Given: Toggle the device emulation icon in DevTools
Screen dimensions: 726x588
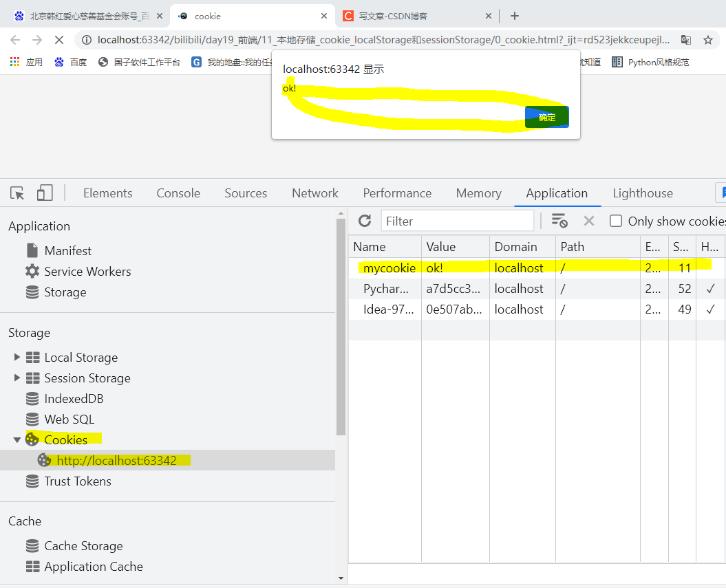Looking at the screenshot, I should click(x=44, y=193).
